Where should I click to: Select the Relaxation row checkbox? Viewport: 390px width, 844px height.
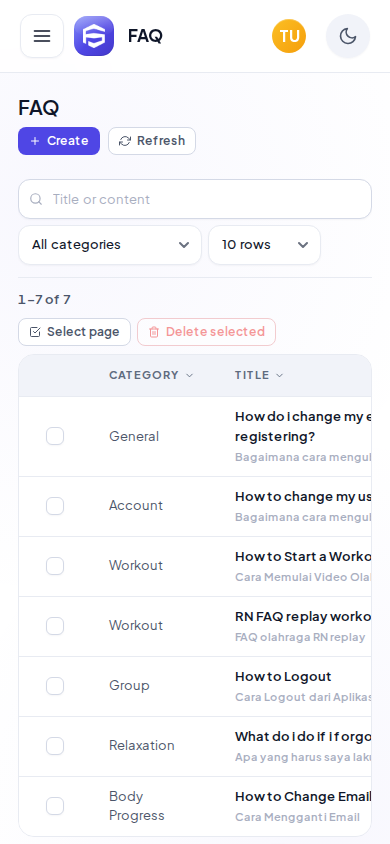(x=55, y=746)
